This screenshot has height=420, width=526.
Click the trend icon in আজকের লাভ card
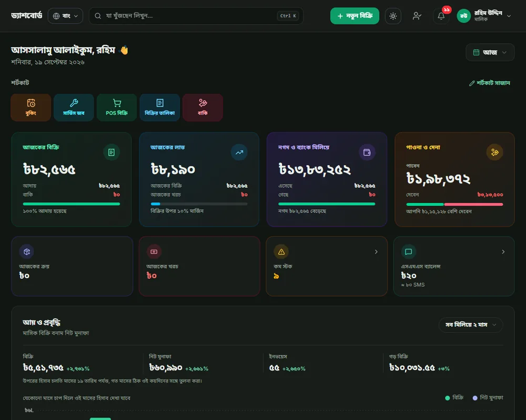pos(239,152)
